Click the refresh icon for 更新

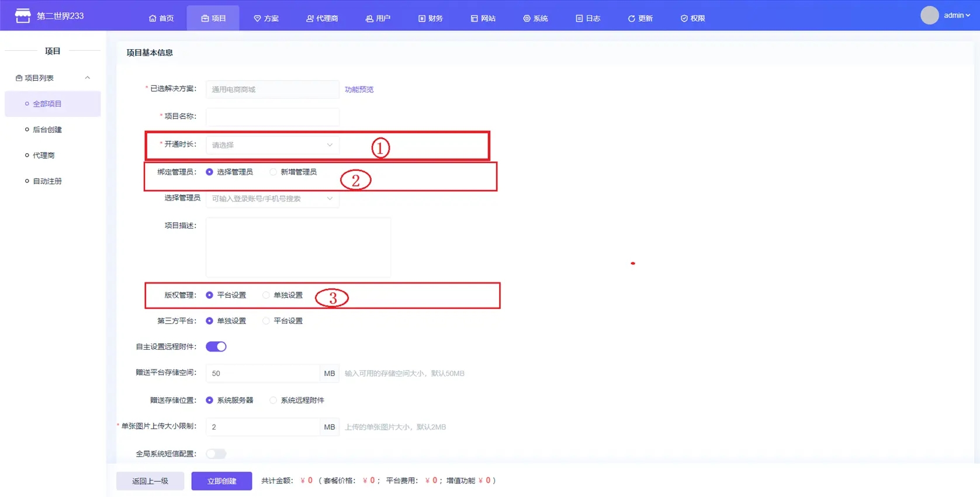(x=631, y=19)
